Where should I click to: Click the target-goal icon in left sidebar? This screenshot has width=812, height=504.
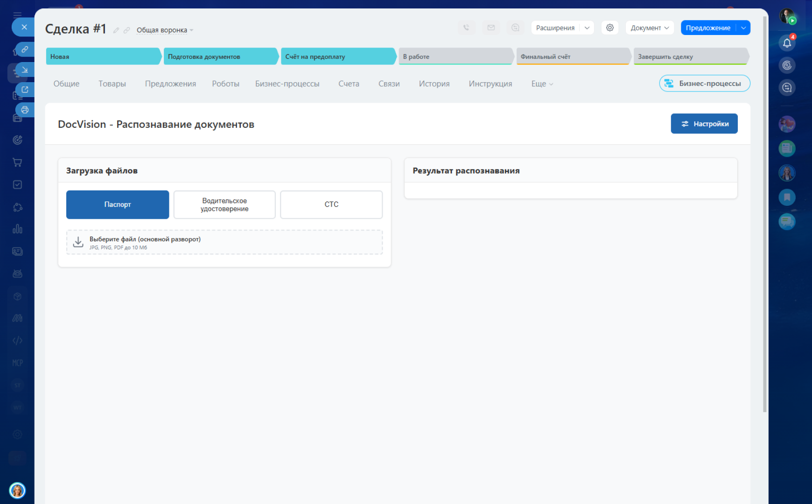pyautogui.click(x=17, y=140)
